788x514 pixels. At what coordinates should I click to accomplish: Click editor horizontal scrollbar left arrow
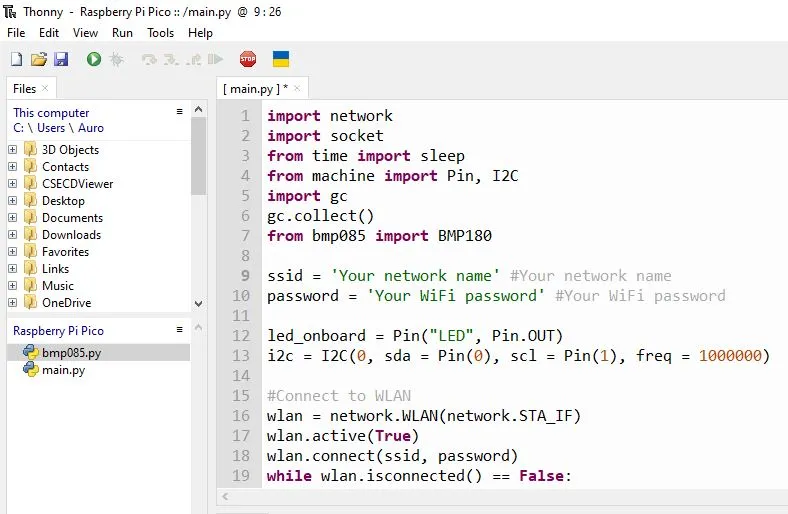[x=225, y=496]
